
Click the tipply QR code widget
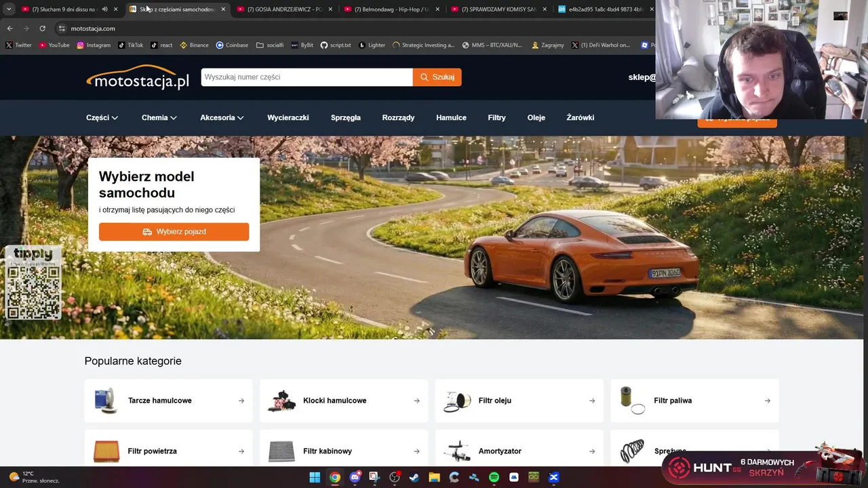click(x=33, y=283)
